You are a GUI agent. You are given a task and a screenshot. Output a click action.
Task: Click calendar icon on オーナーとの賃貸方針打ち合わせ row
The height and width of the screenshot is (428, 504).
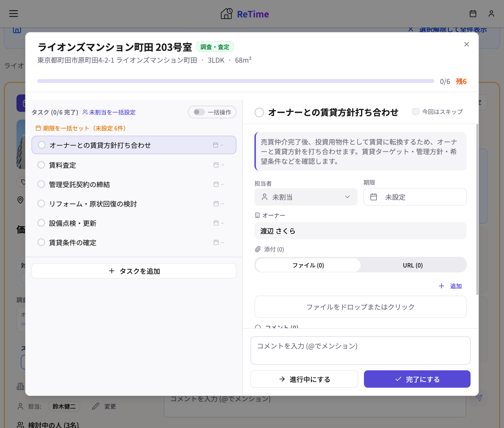click(x=215, y=145)
